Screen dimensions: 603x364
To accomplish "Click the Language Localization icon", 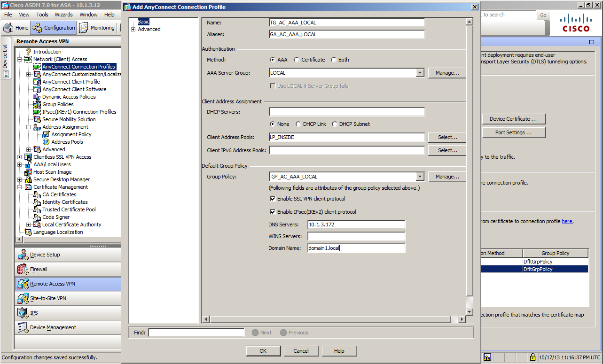I will click(x=28, y=232).
